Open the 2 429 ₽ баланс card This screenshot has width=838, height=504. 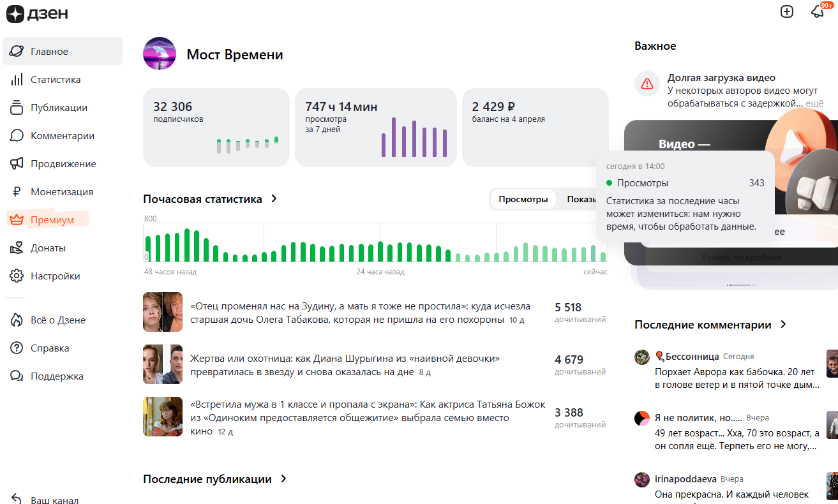point(535,128)
